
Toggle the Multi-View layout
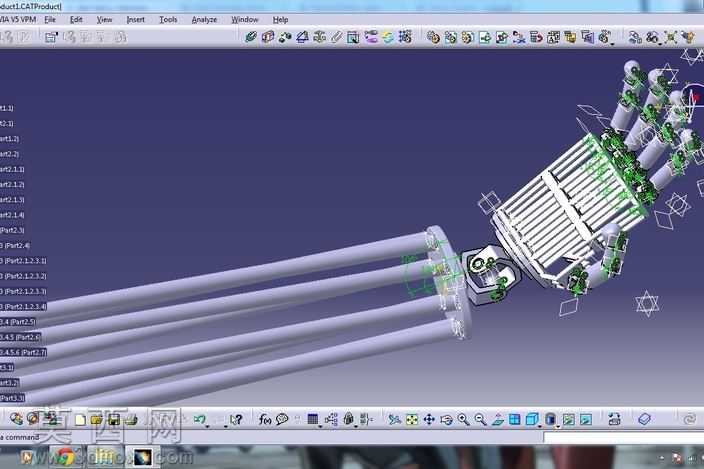[515, 419]
